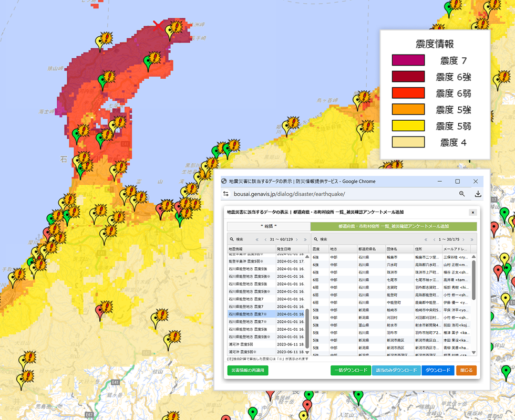Open site information icon left of URL
This screenshot has width=515, height=420.
(x=225, y=194)
